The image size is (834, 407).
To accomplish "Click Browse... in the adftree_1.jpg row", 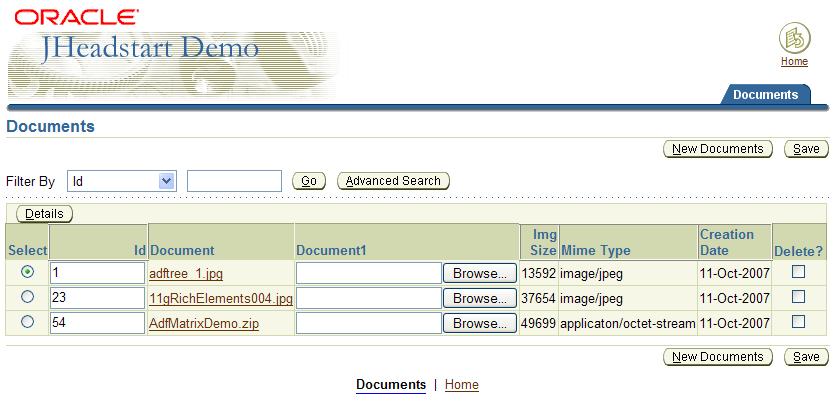I will click(480, 273).
